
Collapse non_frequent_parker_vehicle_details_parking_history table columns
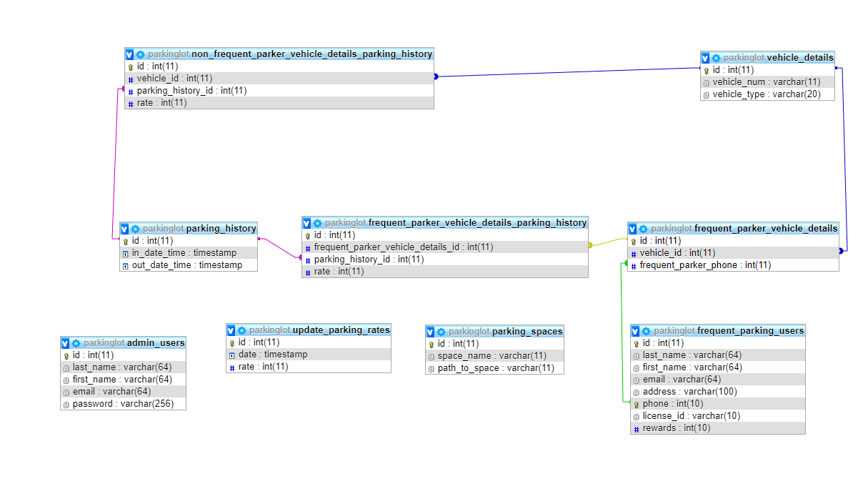click(129, 54)
